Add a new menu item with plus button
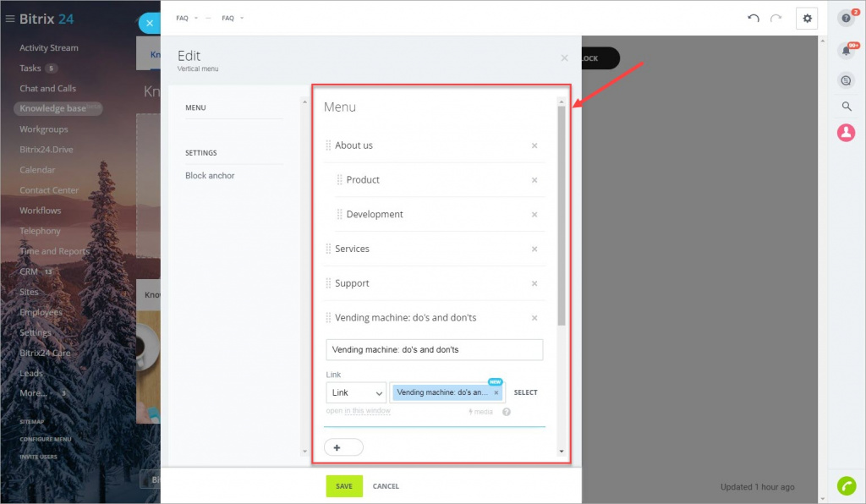The width and height of the screenshot is (866, 504). point(343,447)
